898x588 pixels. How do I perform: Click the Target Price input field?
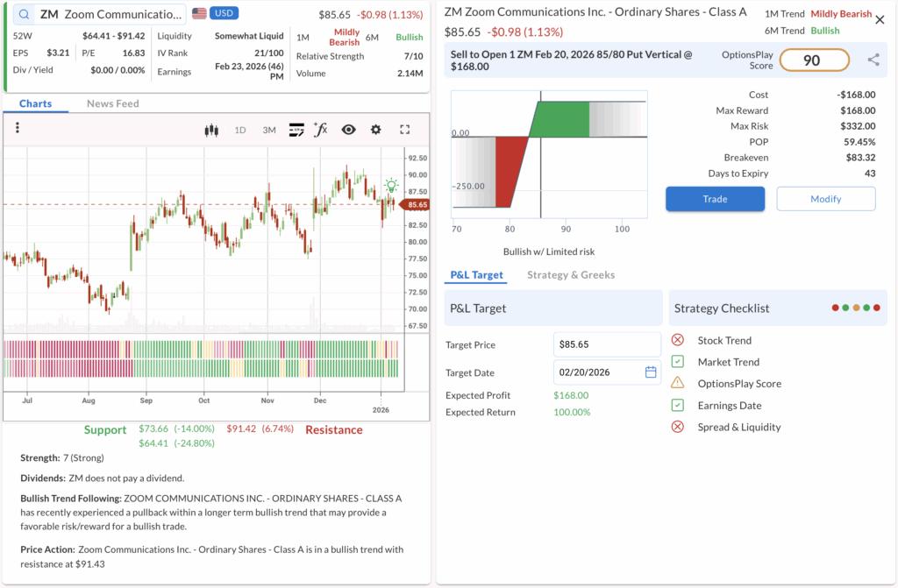(x=607, y=344)
